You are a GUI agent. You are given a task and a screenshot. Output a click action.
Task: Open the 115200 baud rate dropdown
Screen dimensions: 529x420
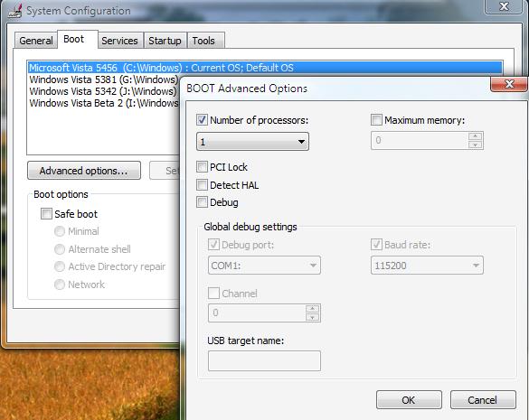[x=427, y=266]
